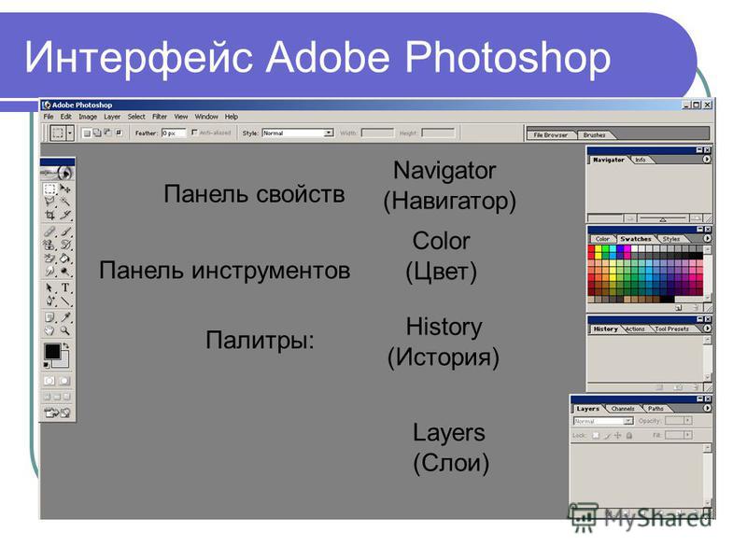Open the Layers palette flyout menu
747x560 pixels.
pyautogui.click(x=707, y=408)
